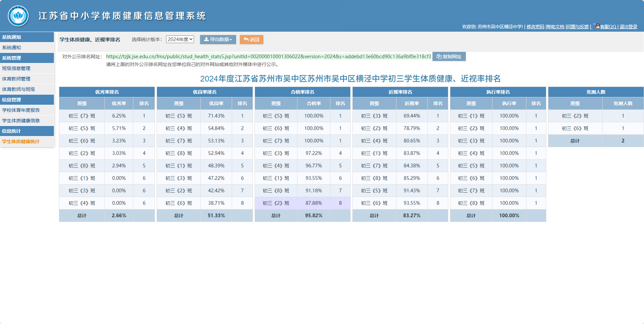Click the QQ penguin customer service icon
Image resolution: width=644 pixels, height=324 pixels.
tap(598, 26)
